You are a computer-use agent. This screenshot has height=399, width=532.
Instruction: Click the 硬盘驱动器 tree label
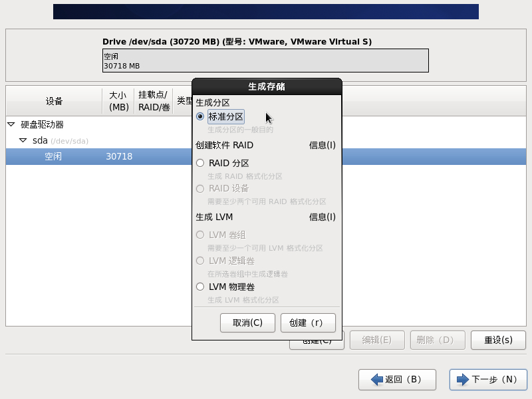tap(42, 124)
